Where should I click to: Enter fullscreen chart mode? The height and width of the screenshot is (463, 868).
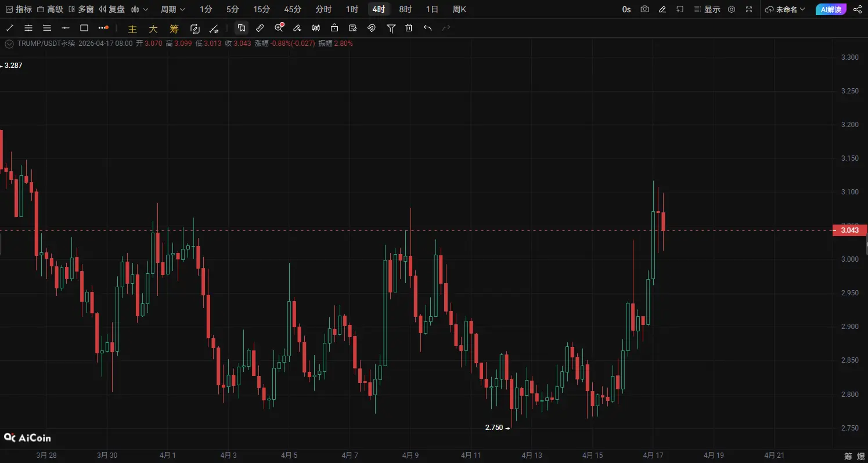click(x=749, y=9)
